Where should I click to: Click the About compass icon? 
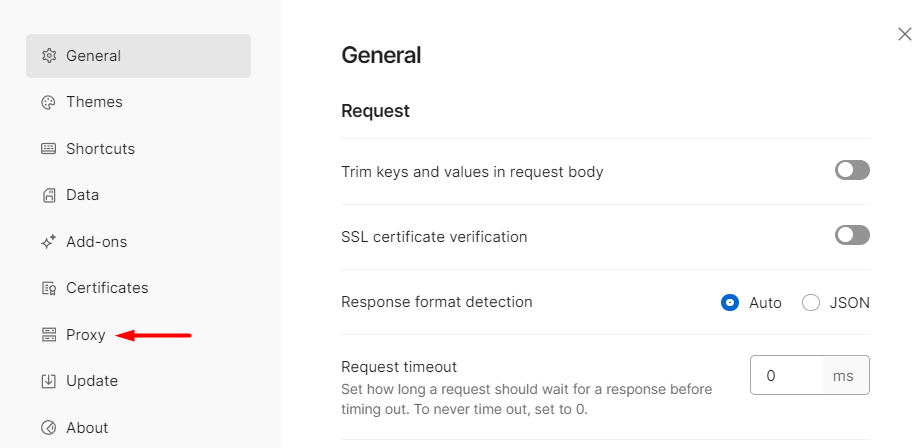pyautogui.click(x=49, y=427)
